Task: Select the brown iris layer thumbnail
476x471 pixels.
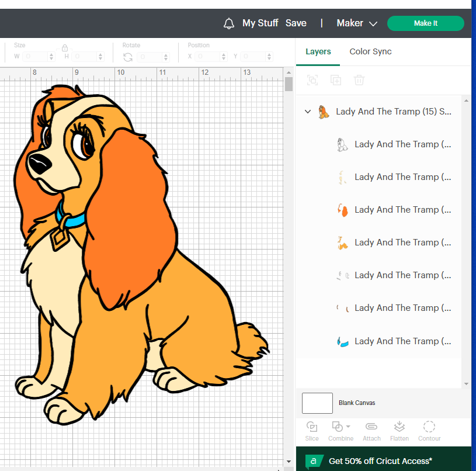Action: coord(342,308)
